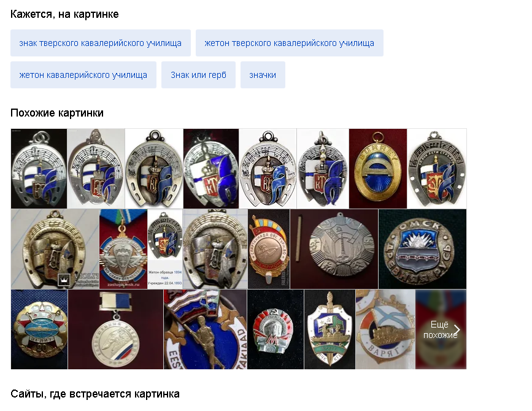Click the crown icon on gold horseshoe thumbnail
This screenshot has height=411, width=532.
click(x=64, y=280)
